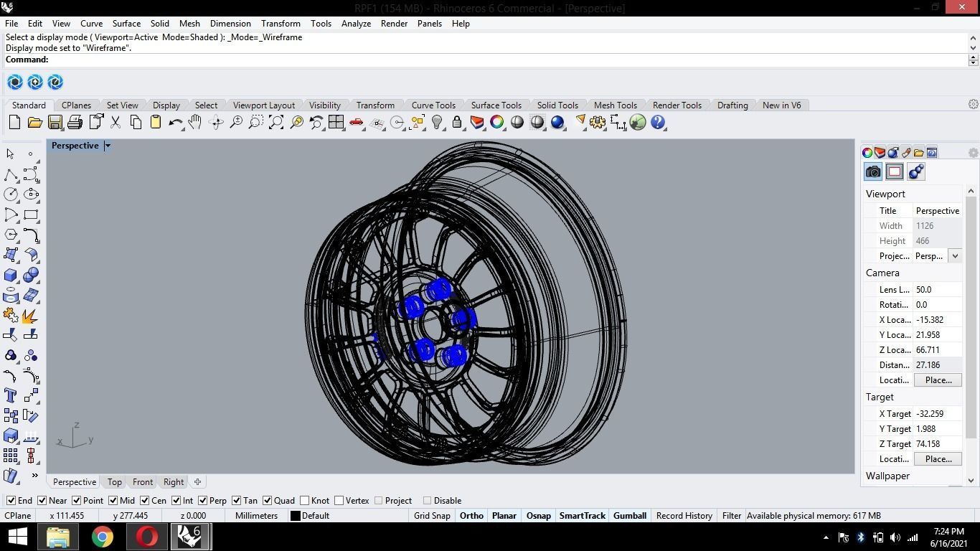Open the Default layer selector in status bar
Image resolution: width=980 pixels, height=551 pixels.
coord(315,516)
